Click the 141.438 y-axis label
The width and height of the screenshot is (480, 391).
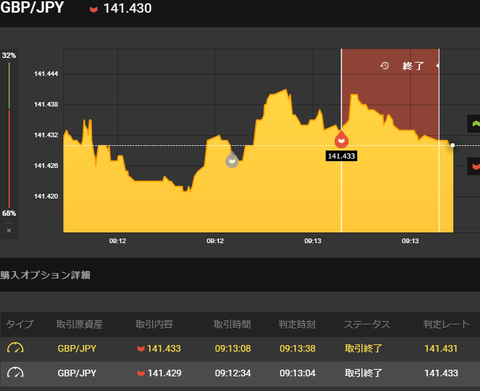46,105
